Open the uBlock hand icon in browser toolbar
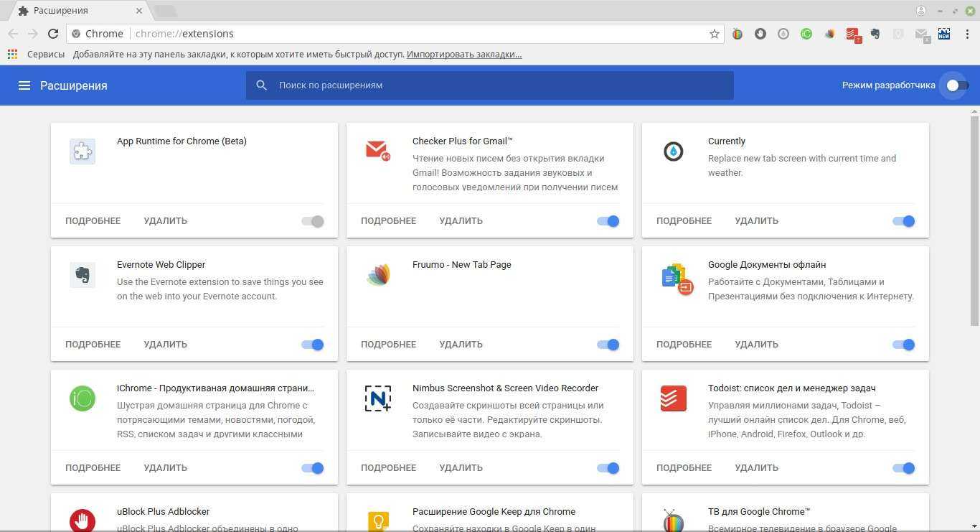 coord(760,34)
